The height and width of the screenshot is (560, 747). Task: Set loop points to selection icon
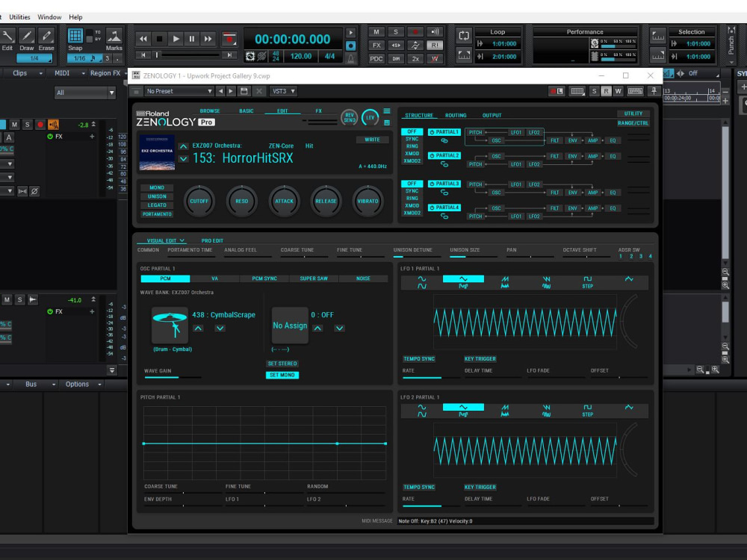coord(464,55)
